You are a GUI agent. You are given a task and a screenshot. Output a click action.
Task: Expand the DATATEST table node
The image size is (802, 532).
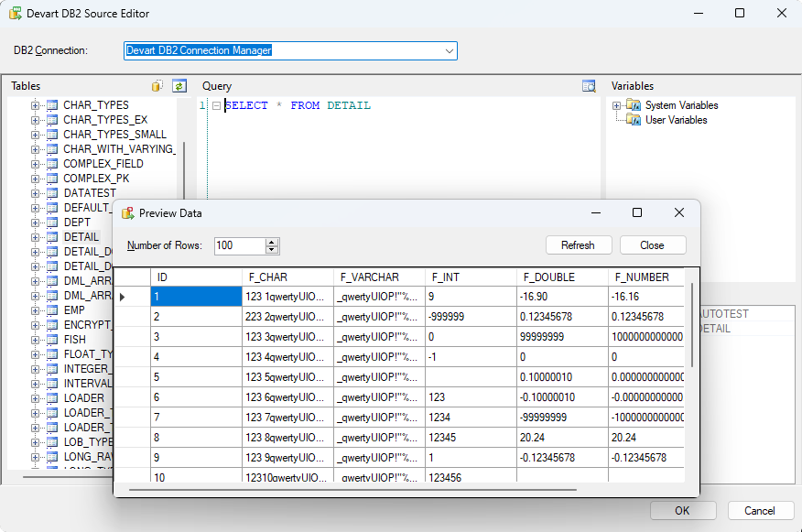36,193
